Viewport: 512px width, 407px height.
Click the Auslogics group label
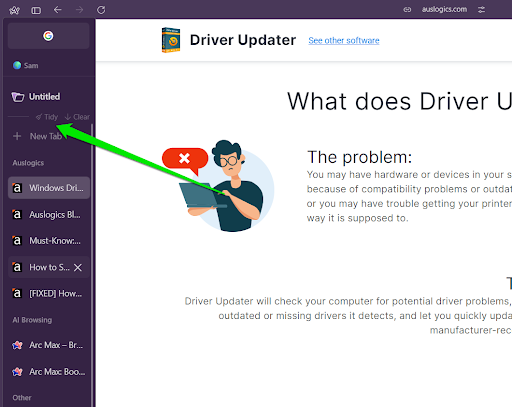[28, 163]
